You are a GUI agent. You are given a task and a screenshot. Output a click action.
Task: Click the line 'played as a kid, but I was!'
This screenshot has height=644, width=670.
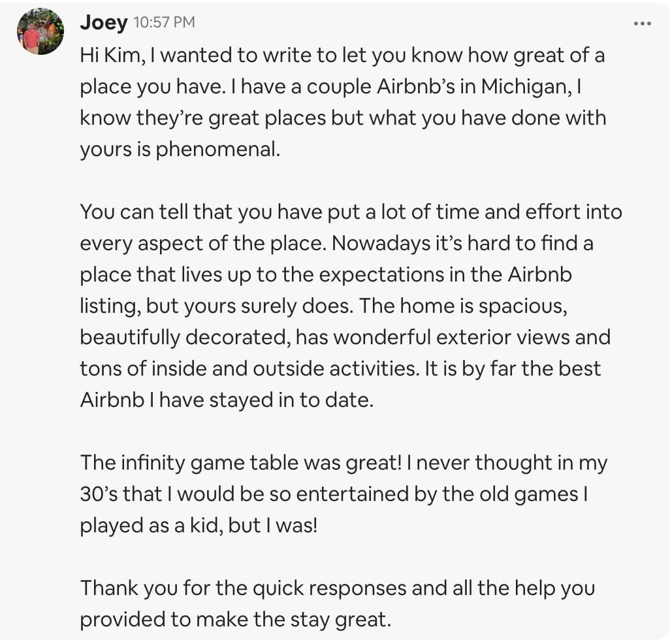coord(199,526)
